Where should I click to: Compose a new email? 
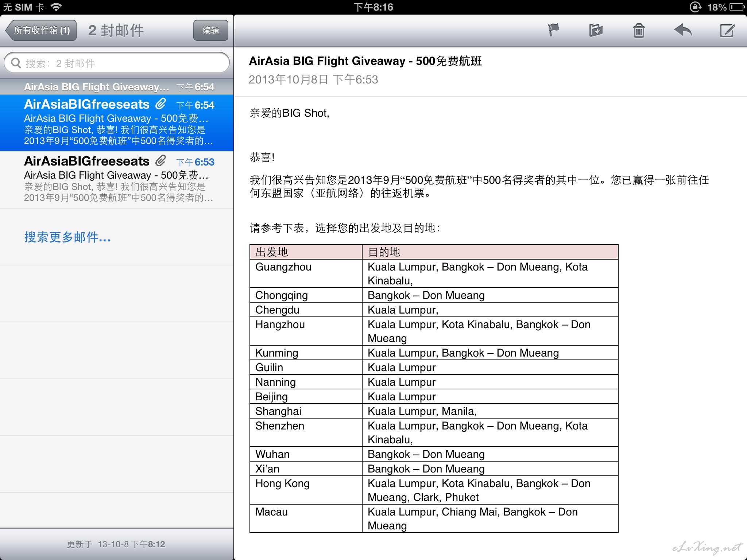click(727, 30)
